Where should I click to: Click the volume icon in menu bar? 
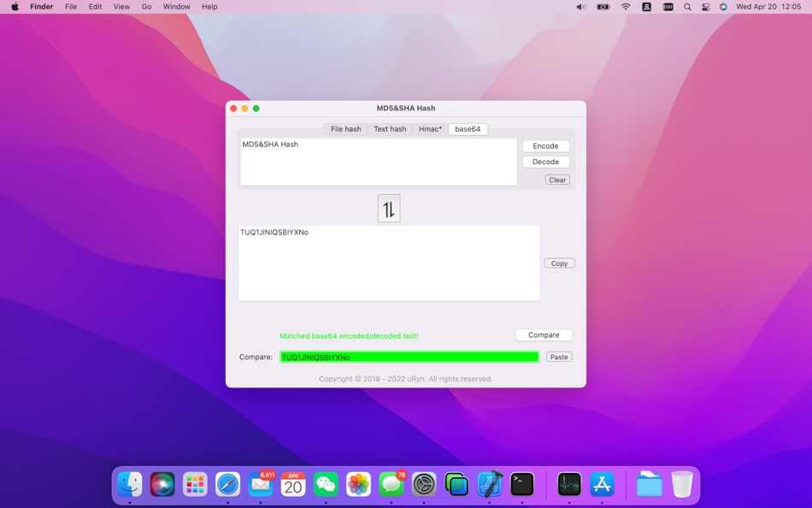581,7
